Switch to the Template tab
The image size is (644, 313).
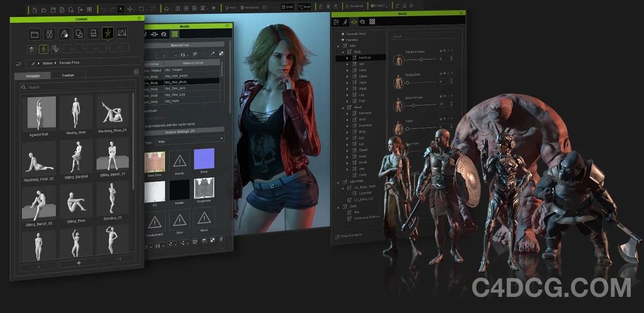tap(32, 76)
